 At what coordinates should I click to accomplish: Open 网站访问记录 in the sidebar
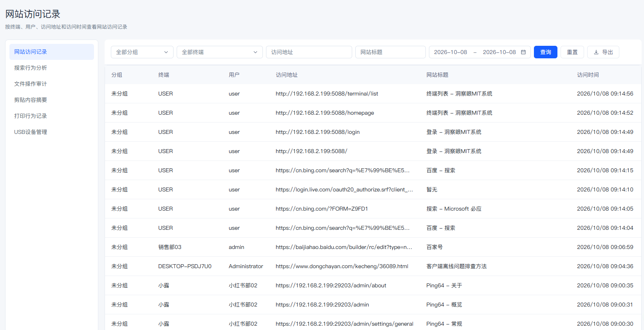(x=52, y=52)
